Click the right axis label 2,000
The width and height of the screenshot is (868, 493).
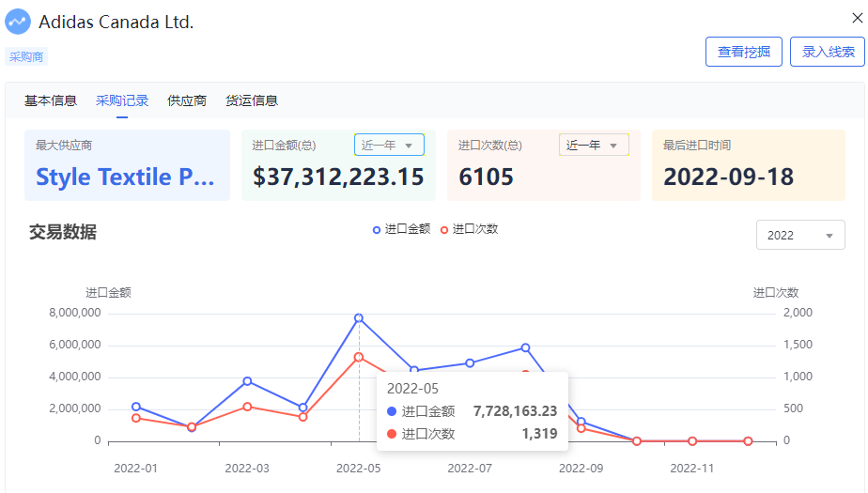(798, 313)
